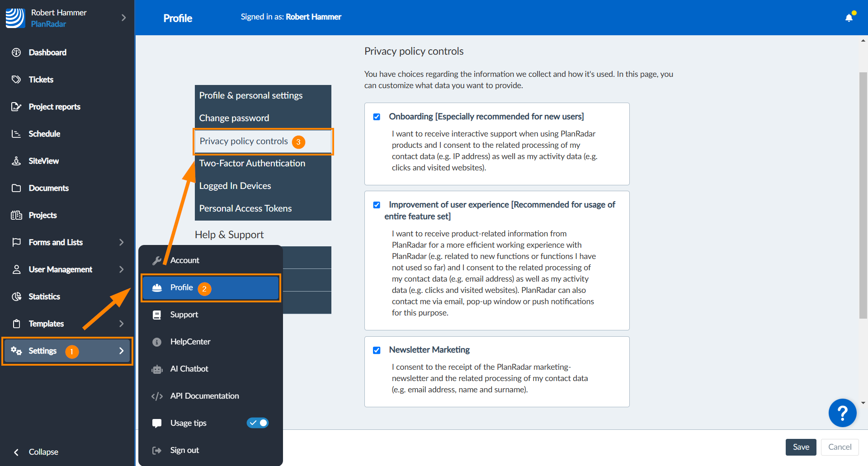
Task: Click the notification bell icon
Action: [x=849, y=18]
